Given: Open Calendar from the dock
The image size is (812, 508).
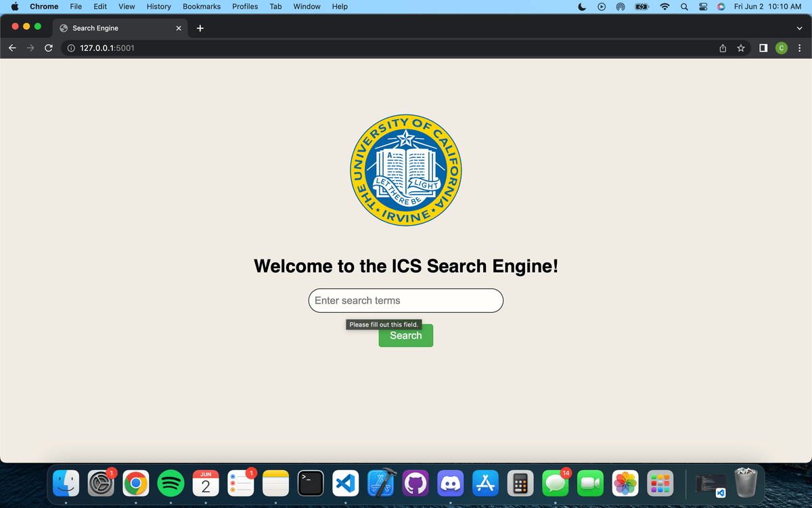Looking at the screenshot, I should point(206,483).
